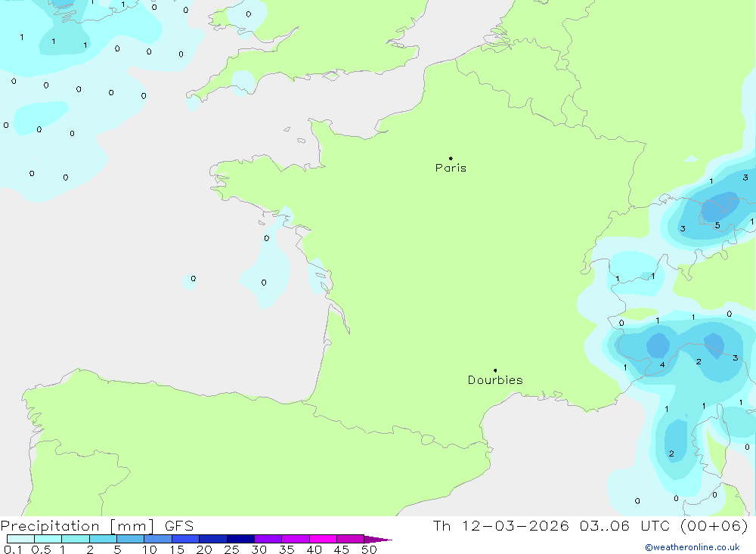Image resolution: width=756 pixels, height=554 pixels.
Task: Click the '20' legend scale label
Action: point(204,549)
